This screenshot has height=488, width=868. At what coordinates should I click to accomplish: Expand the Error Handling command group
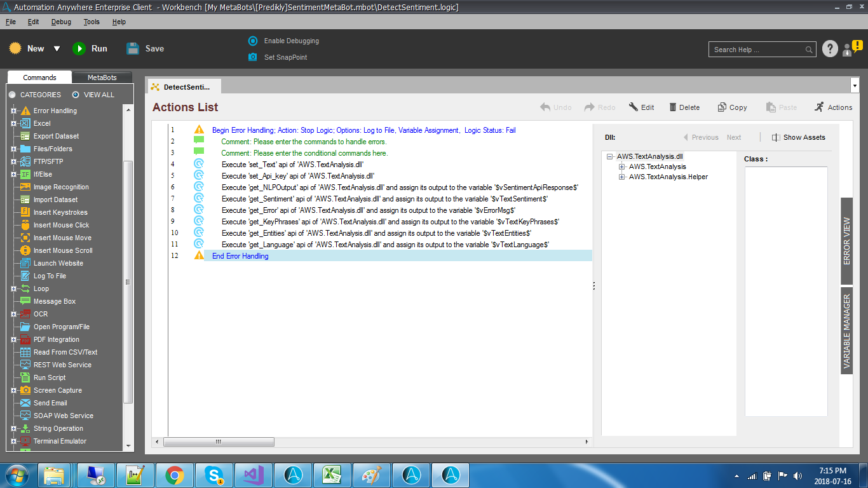click(x=13, y=111)
